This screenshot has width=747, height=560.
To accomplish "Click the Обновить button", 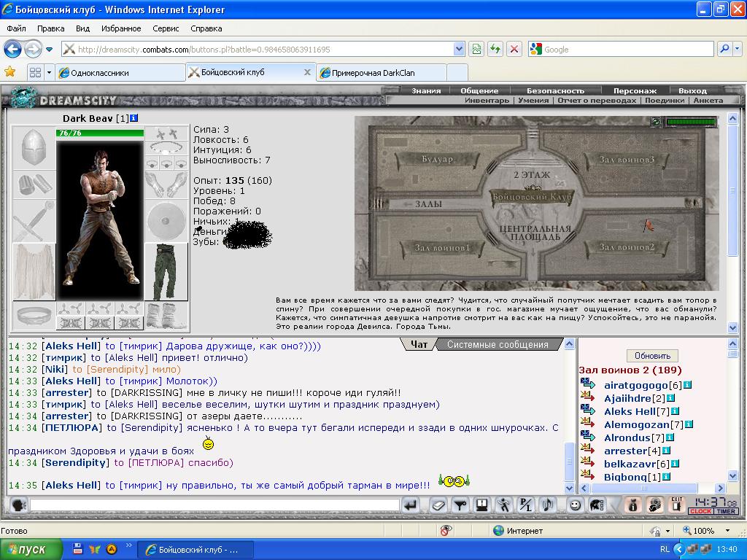I will click(x=652, y=356).
